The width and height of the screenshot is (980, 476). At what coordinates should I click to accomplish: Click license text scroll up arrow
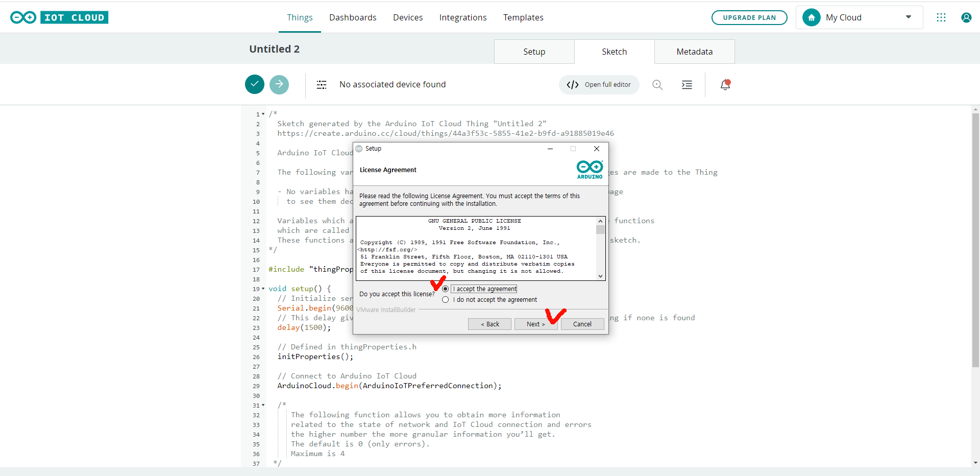[600, 221]
